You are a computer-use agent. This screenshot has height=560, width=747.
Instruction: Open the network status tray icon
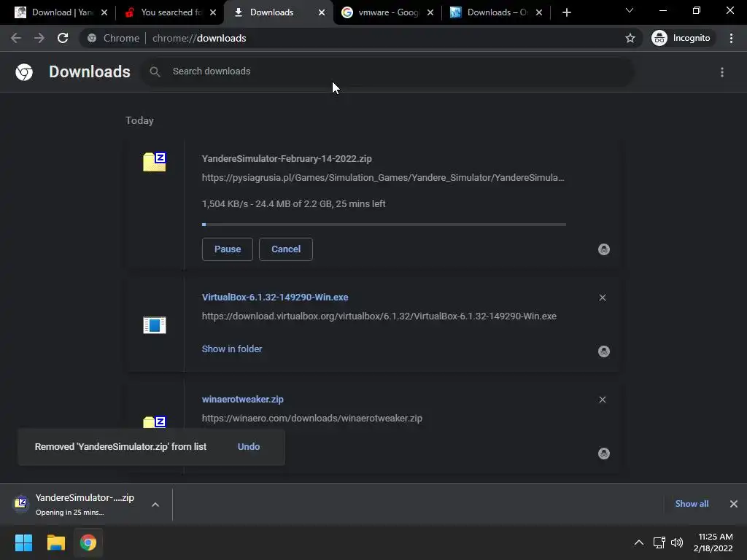[x=659, y=542]
